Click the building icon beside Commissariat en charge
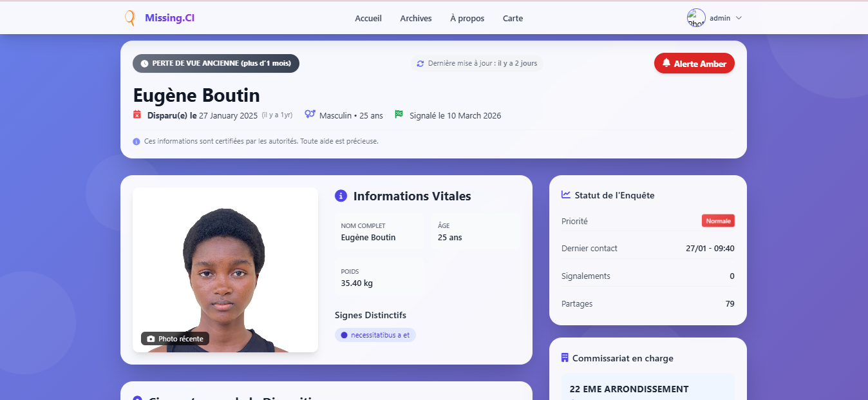 (x=565, y=357)
